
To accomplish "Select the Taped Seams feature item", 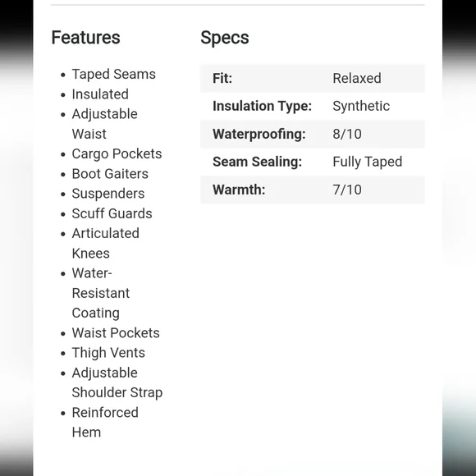I will [113, 75].
